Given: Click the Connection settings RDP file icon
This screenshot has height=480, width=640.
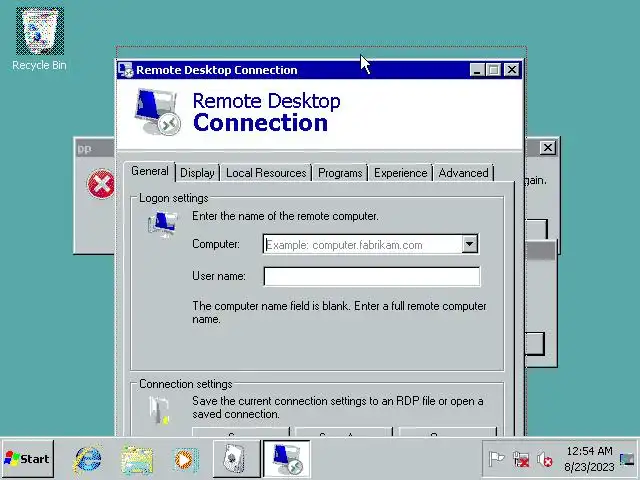Looking at the screenshot, I should pyautogui.click(x=159, y=410).
